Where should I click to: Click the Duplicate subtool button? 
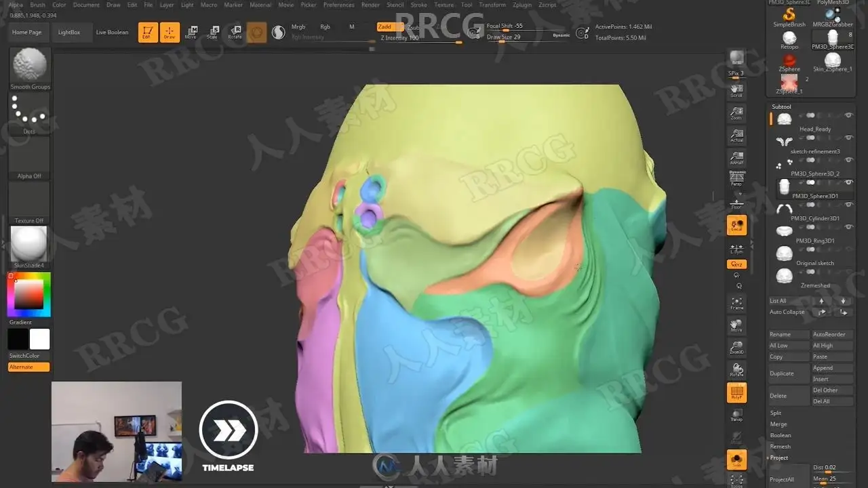pyautogui.click(x=789, y=373)
